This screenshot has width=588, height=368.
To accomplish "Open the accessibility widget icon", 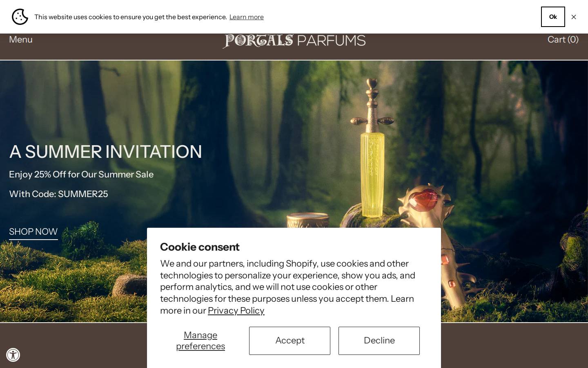I will pos(13,355).
